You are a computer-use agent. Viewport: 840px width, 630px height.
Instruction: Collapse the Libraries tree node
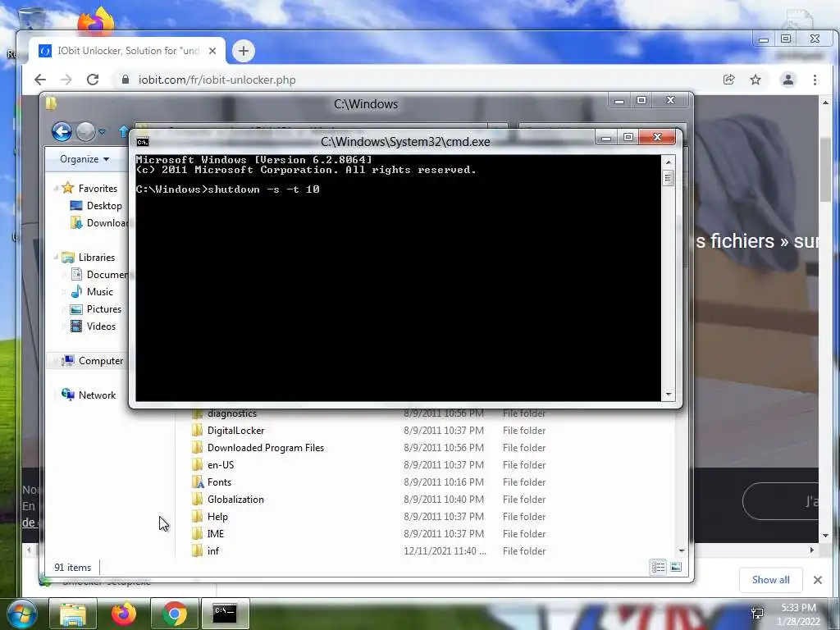coord(56,257)
